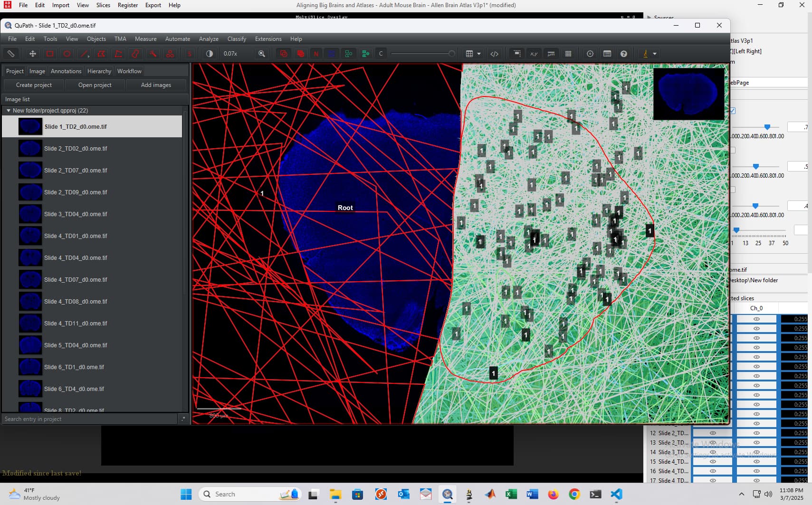Click the Create project button

click(34, 85)
